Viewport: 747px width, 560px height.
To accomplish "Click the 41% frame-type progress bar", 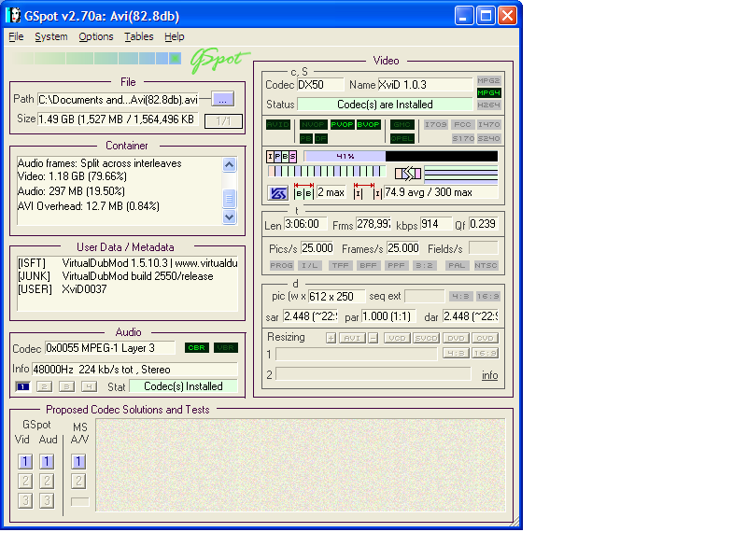I will tap(401, 156).
